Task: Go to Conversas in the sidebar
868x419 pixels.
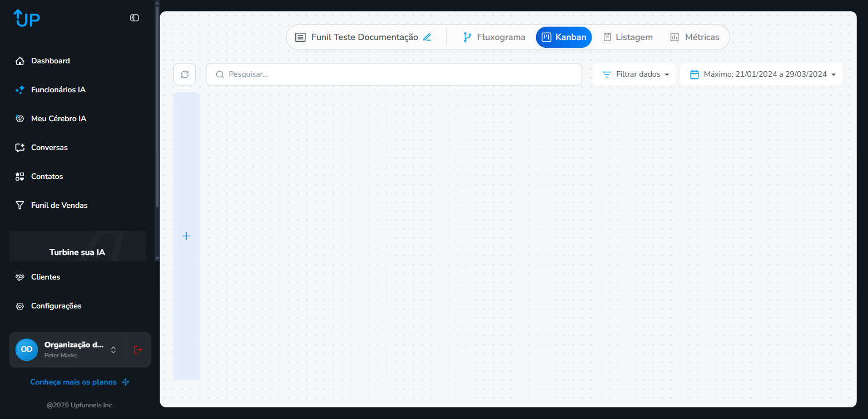Action: coord(49,147)
